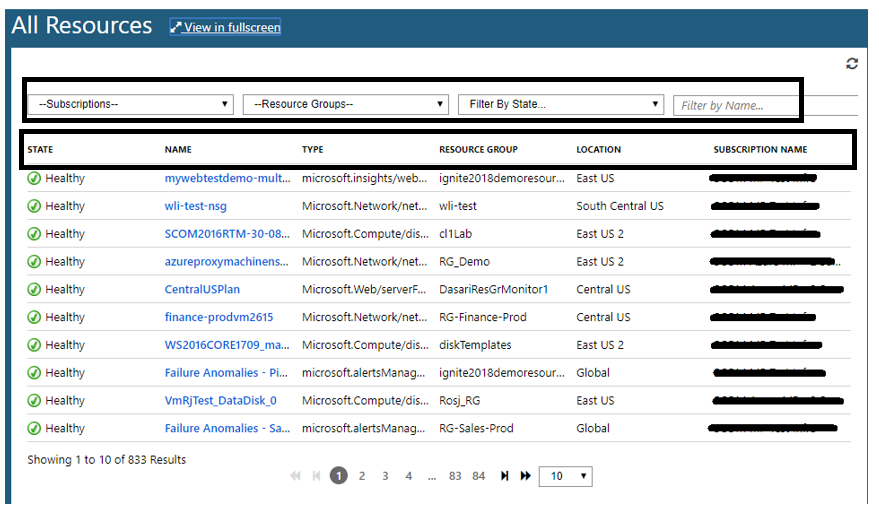Image resolution: width=879 pixels, height=514 pixels.
Task: Click diskTemplates resource group cell
Action: [x=475, y=345]
